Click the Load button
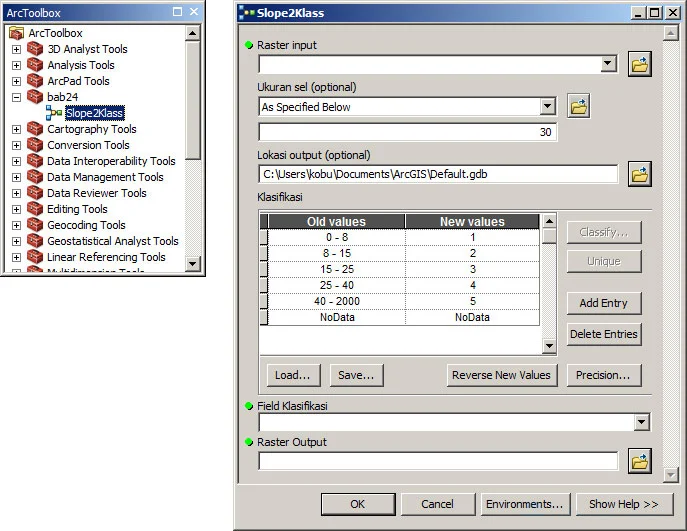Screen dimensions: 687x531 click(293, 375)
